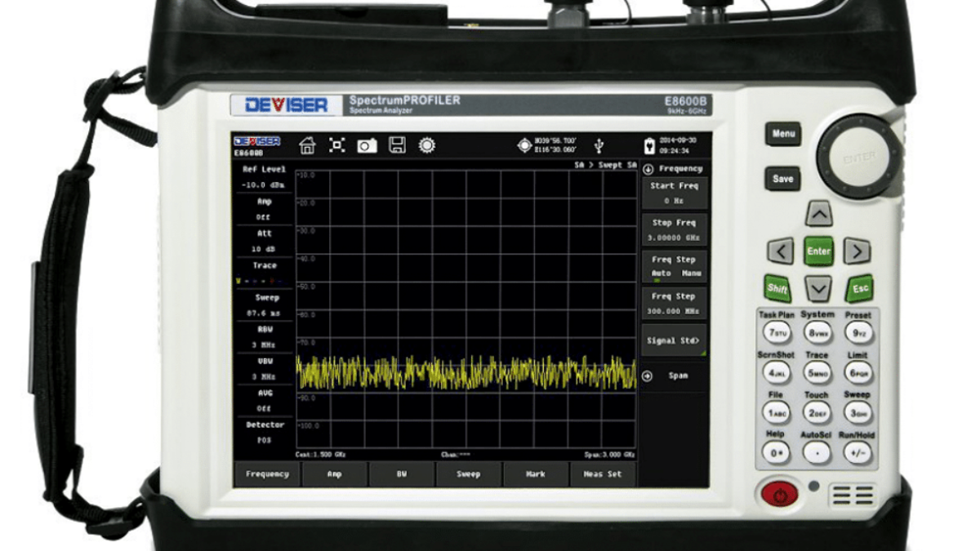Open the Meas Set bottom tab

(x=603, y=474)
